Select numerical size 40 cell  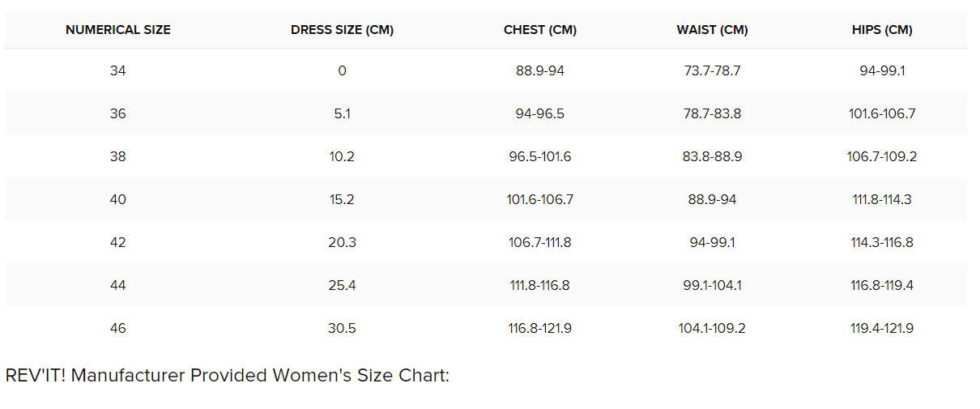pyautogui.click(x=118, y=199)
